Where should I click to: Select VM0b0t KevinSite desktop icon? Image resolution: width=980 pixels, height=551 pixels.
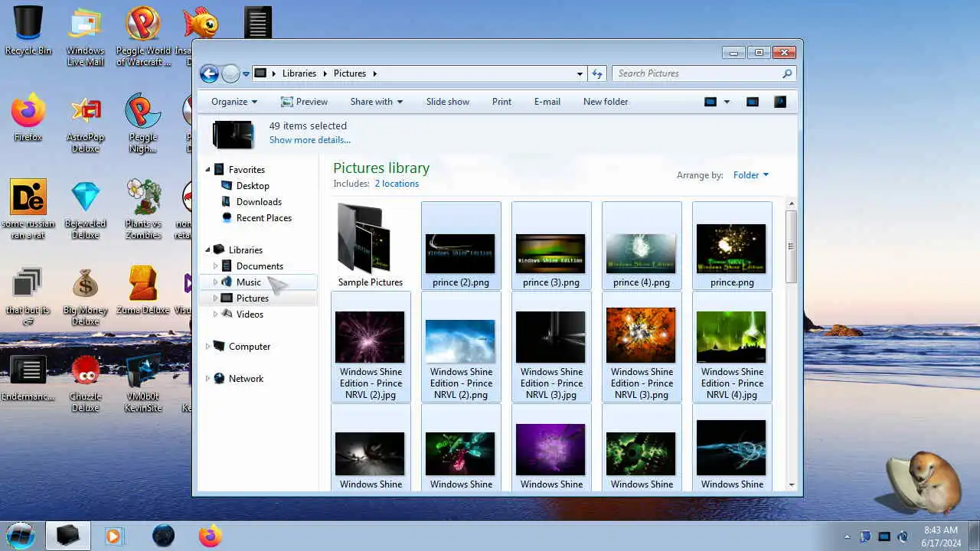(143, 383)
